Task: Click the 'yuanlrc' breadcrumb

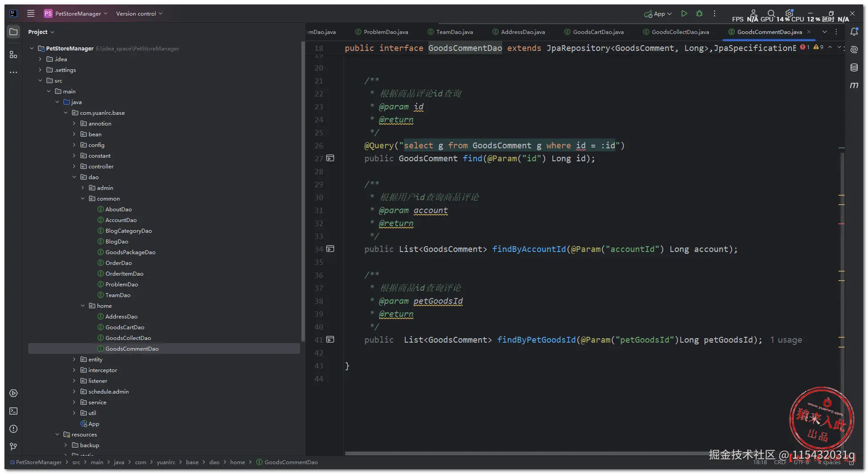Action: point(166,462)
